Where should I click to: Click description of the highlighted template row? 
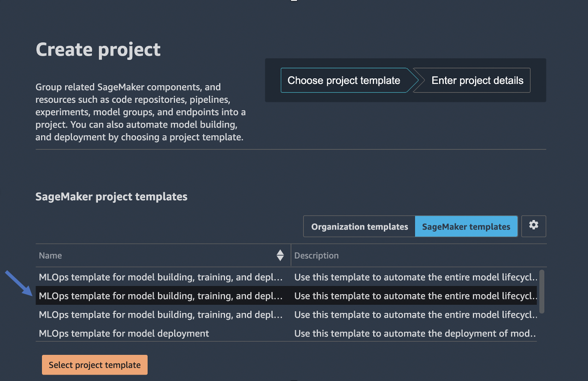(x=416, y=296)
